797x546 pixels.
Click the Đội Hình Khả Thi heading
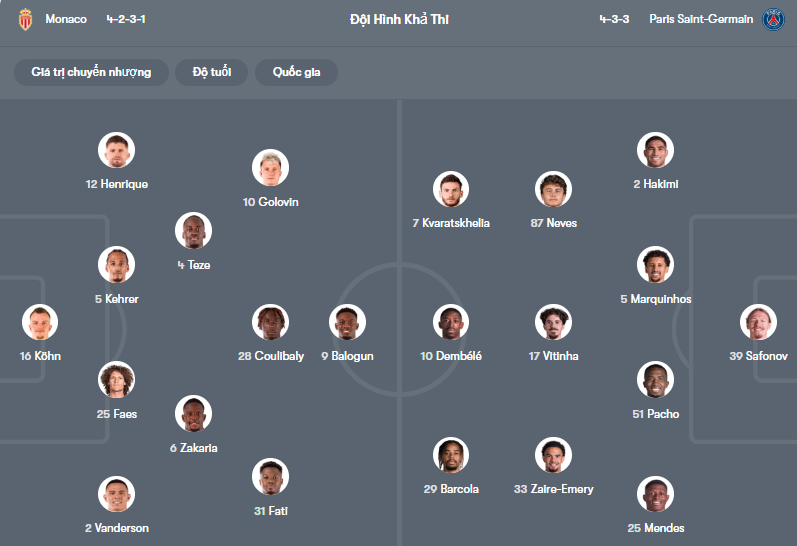pyautogui.click(x=399, y=19)
